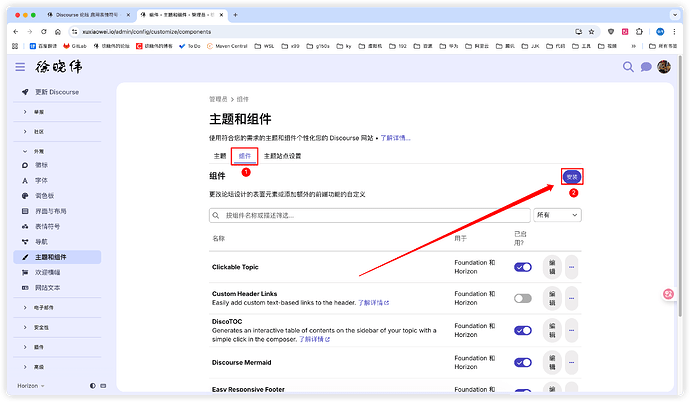Screen dimensions: 690x402
Task: Click the user avatar in header
Action: click(663, 67)
